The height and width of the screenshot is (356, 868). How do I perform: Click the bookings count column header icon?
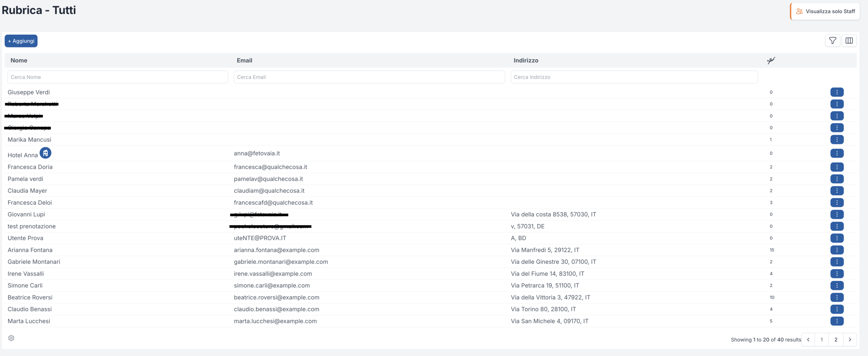[x=771, y=60]
